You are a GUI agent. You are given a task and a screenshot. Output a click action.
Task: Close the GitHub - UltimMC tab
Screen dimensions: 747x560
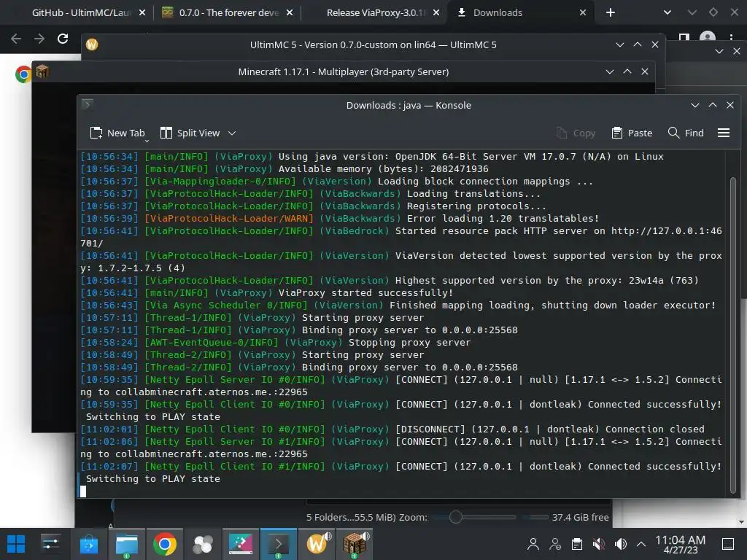click(142, 13)
